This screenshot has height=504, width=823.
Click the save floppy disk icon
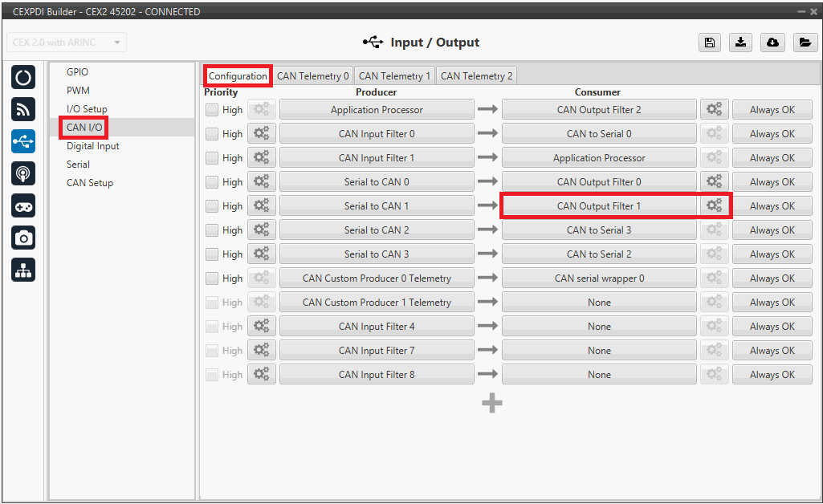click(710, 43)
